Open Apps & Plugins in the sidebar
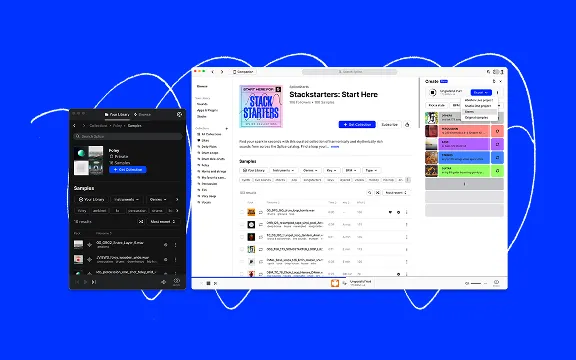This screenshot has width=576, height=360. click(207, 110)
